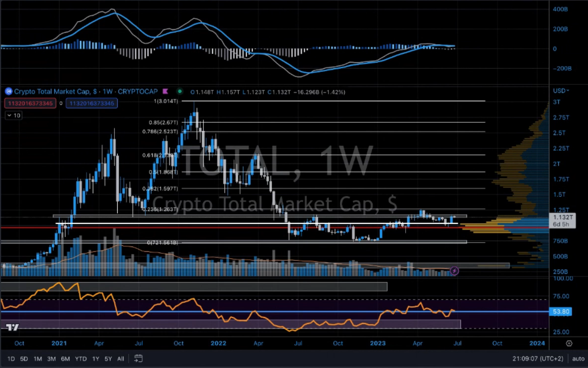This screenshot has width=588, height=368.
Task: Click the purple flag icon beside CRYPTOCAP
Action: click(166, 92)
